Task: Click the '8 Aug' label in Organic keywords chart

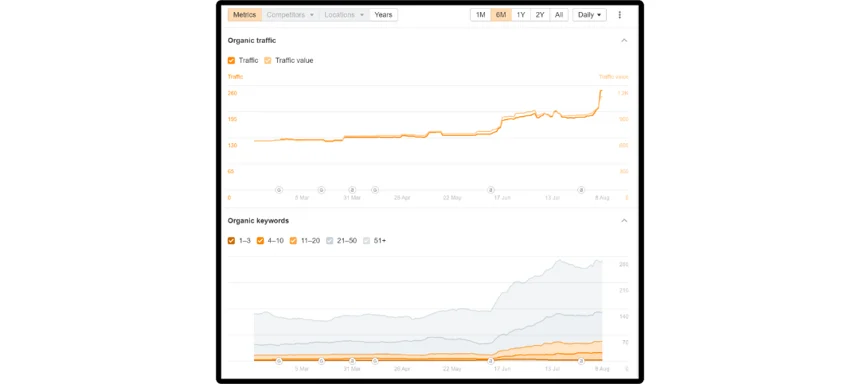Action: point(602,369)
